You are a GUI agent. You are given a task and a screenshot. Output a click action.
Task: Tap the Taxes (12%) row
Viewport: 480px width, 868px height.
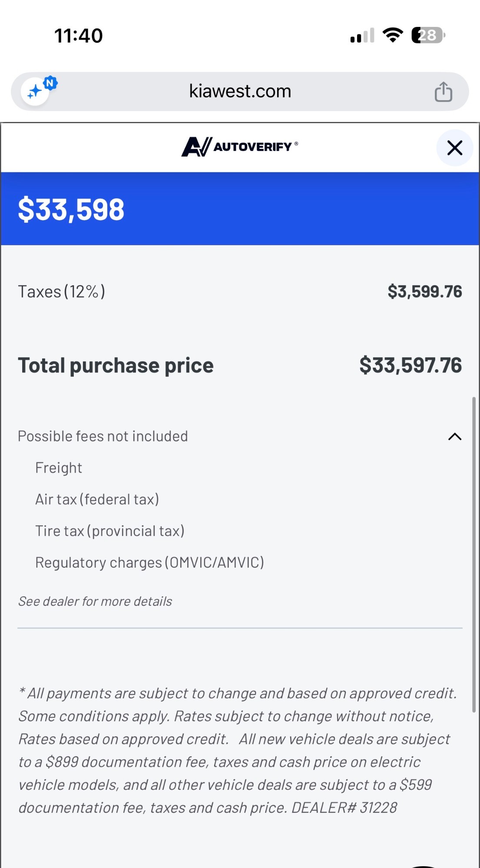click(240, 292)
